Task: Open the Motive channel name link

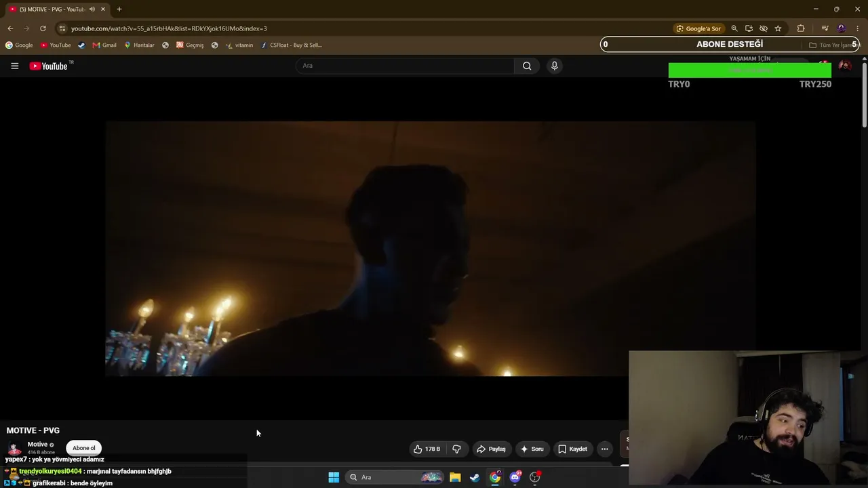Action: [x=37, y=445]
